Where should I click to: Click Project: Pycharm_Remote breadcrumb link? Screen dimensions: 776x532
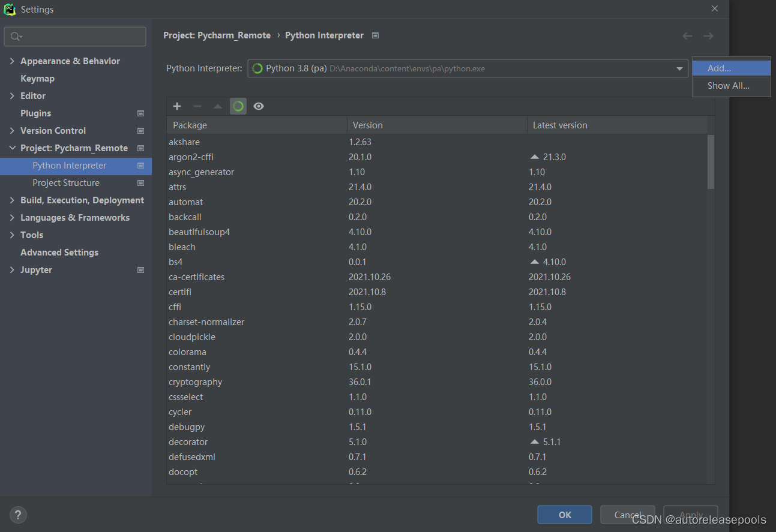coord(217,35)
